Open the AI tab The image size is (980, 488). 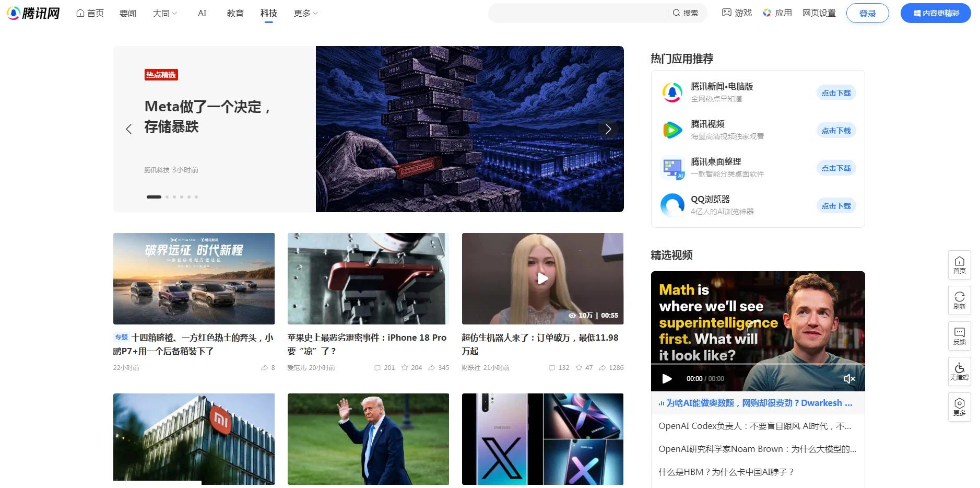(202, 13)
